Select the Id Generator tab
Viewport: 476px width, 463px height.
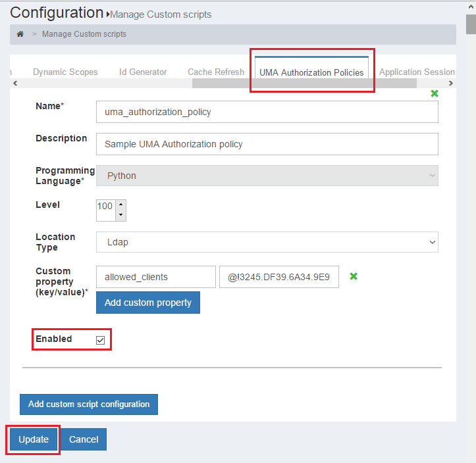tap(143, 72)
